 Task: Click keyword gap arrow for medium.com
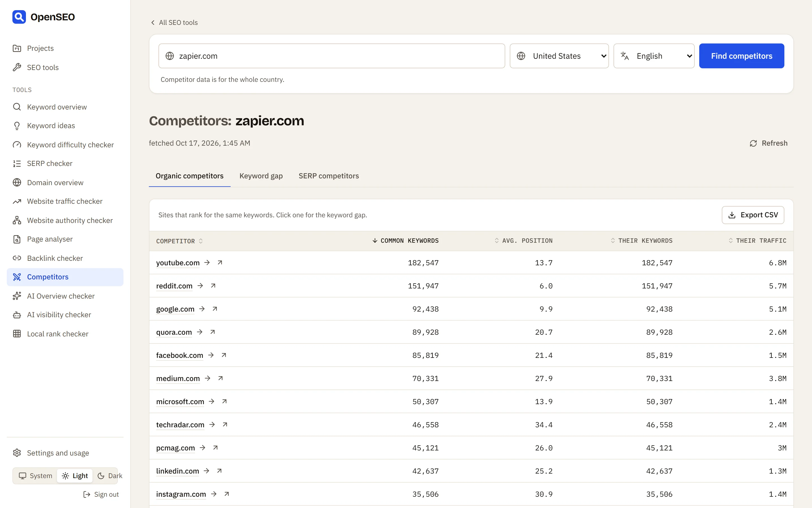click(208, 378)
